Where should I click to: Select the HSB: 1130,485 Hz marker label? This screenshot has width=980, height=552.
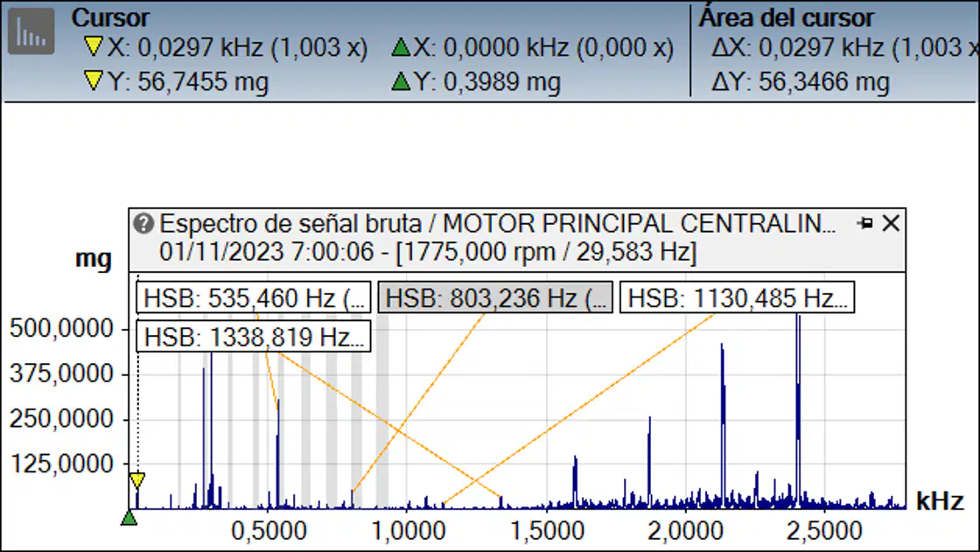point(737,297)
